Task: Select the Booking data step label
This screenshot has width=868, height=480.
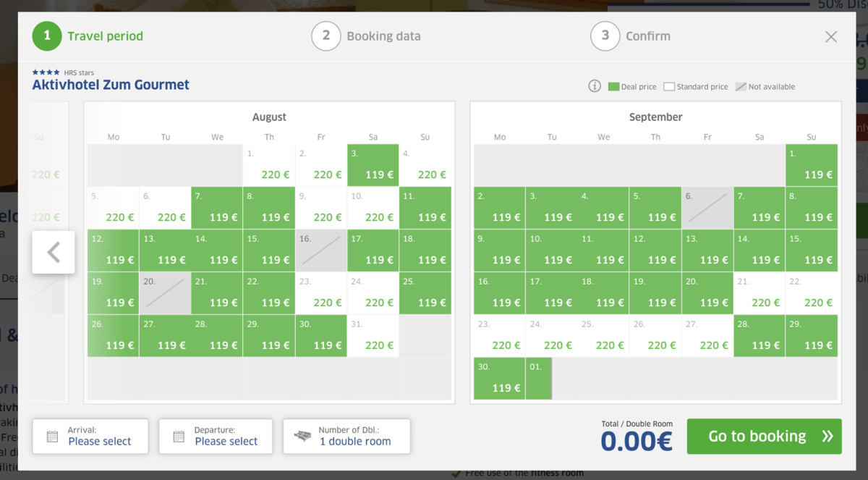Action: click(383, 36)
